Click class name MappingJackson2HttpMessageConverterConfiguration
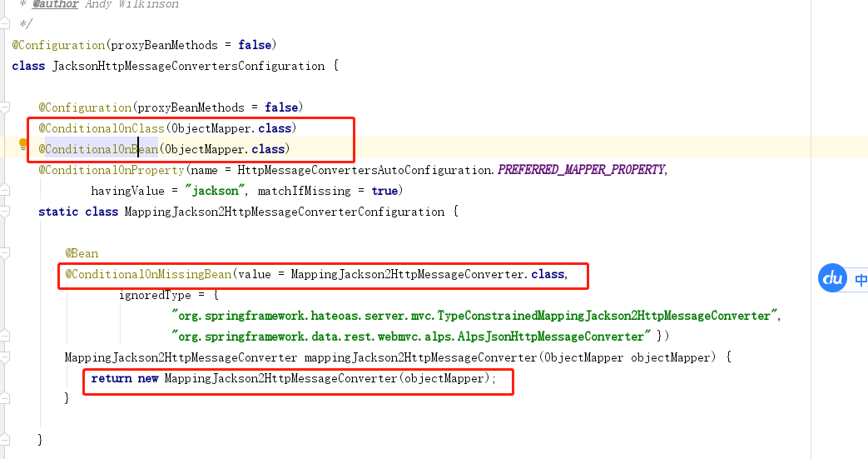The height and width of the screenshot is (459, 868). (285, 212)
